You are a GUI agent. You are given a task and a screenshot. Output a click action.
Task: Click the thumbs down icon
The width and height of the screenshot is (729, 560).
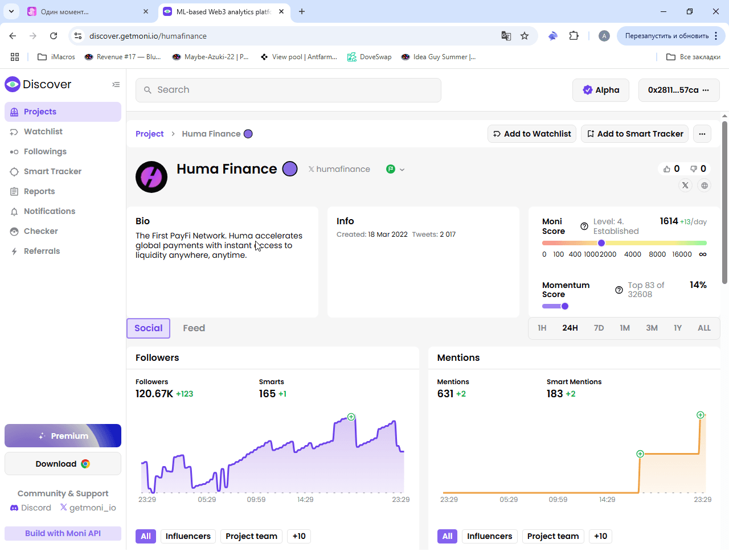point(694,169)
